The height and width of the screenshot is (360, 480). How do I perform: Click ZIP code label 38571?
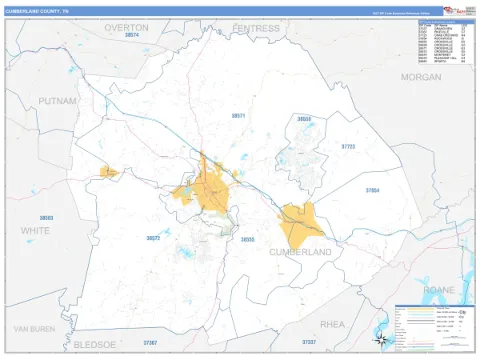pyautogui.click(x=238, y=116)
